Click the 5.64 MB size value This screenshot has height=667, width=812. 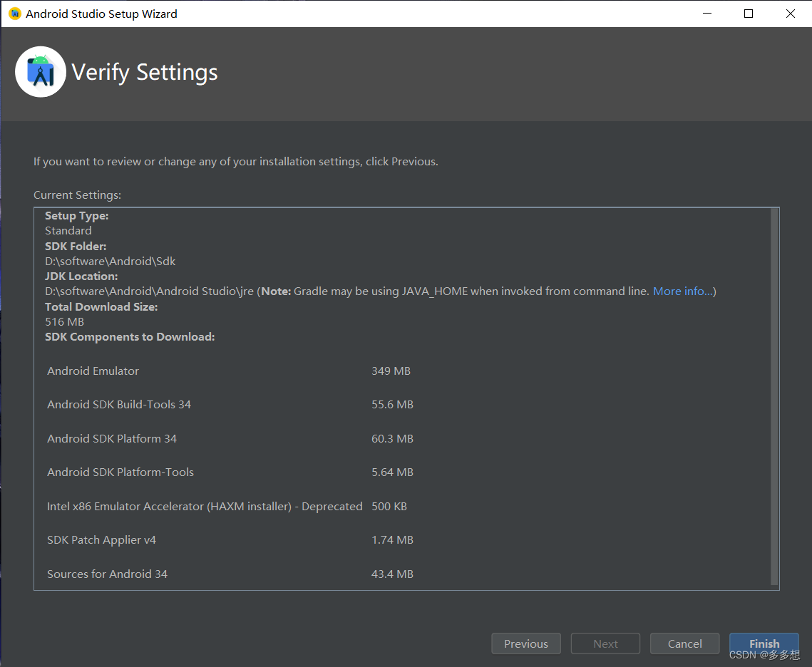tap(393, 472)
